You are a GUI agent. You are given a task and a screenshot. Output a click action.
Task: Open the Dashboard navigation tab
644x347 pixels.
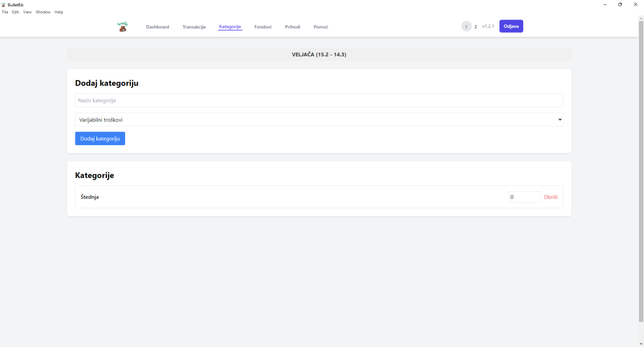[x=157, y=27]
